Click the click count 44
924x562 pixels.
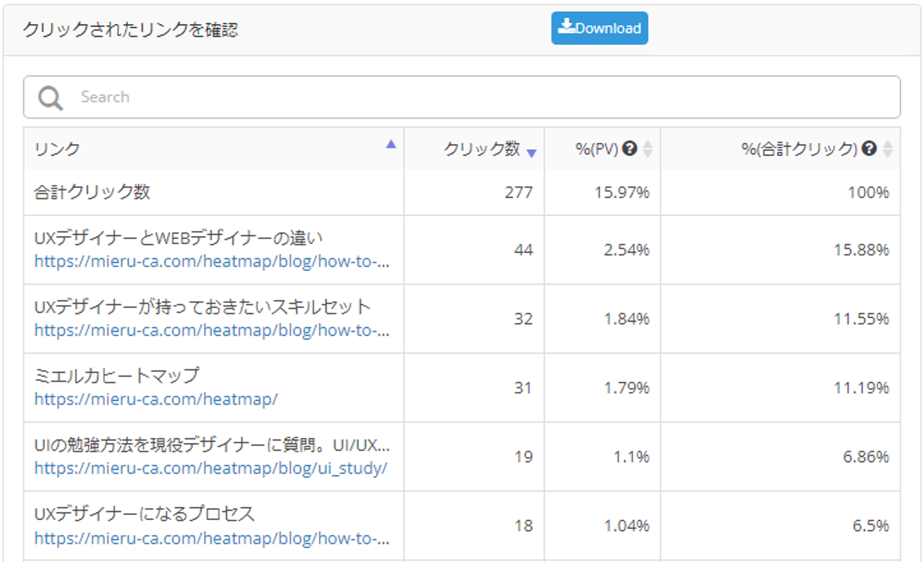point(523,250)
